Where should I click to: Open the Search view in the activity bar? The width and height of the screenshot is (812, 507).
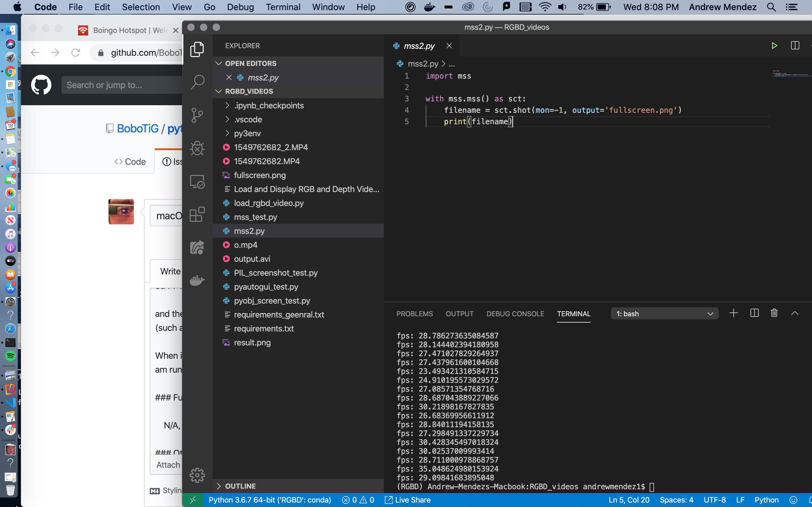pyautogui.click(x=197, y=82)
